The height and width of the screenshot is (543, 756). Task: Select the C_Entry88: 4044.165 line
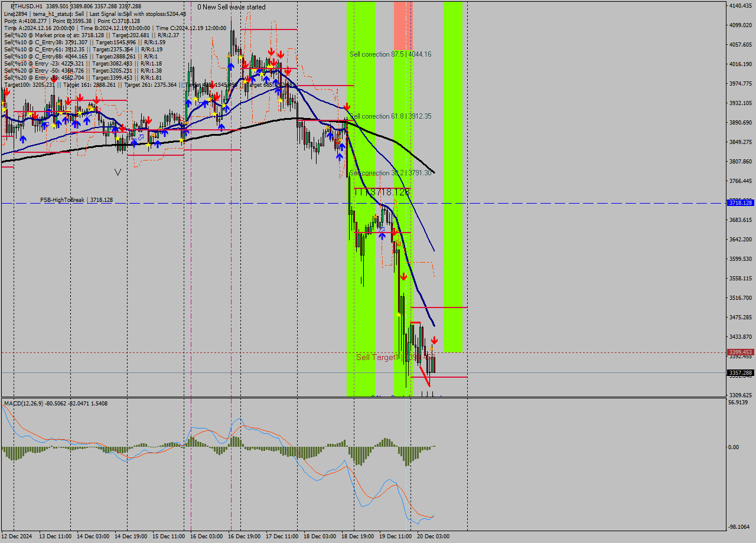coord(82,56)
